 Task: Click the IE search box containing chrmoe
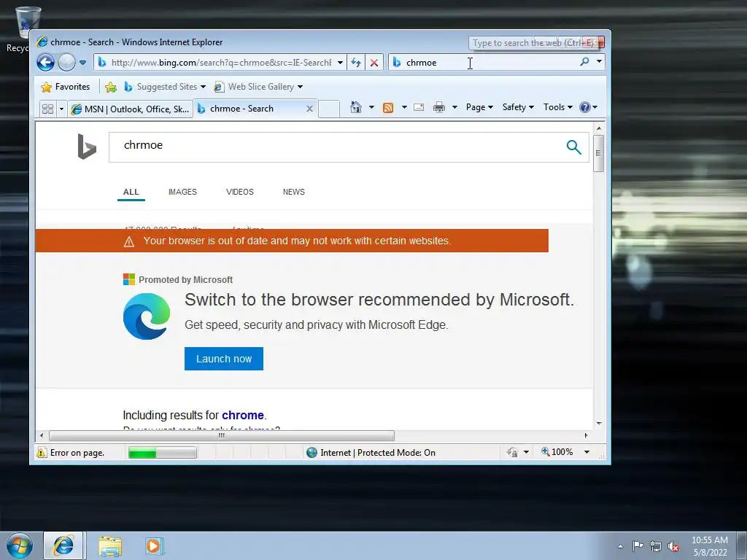tap(484, 63)
